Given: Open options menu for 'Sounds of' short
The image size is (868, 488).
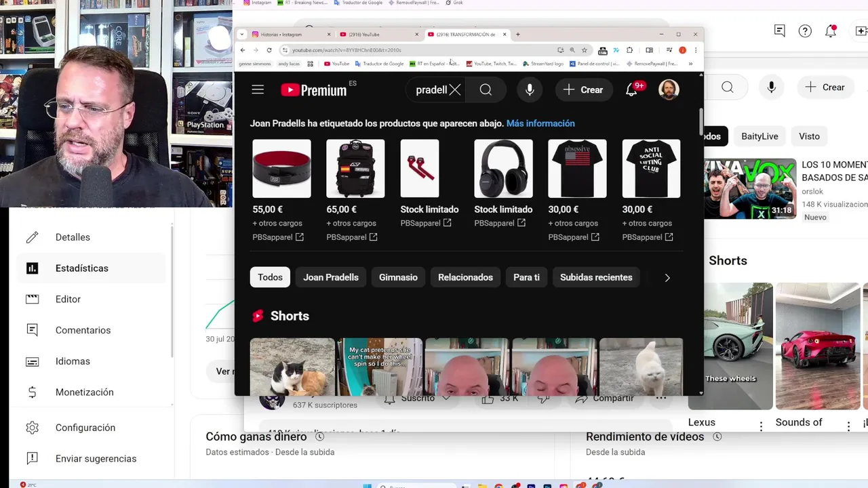Looking at the screenshot, I should tap(848, 426).
